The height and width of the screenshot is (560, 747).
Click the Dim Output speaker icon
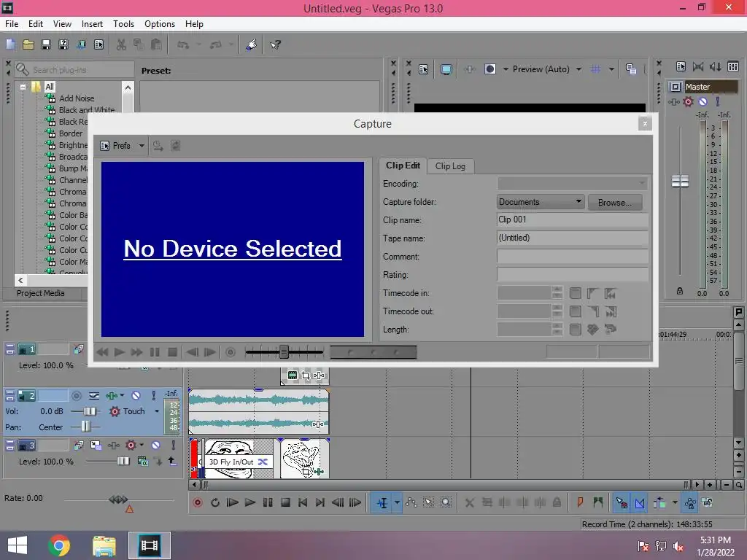click(715, 66)
